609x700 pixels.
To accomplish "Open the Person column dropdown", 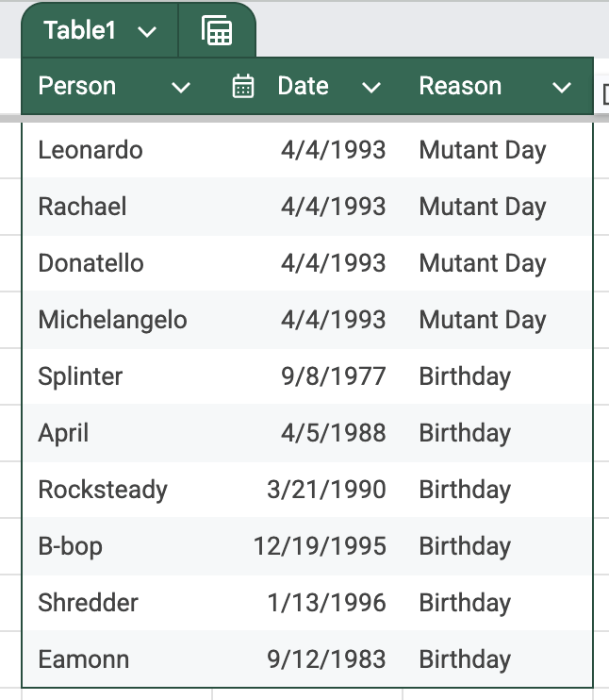I will [x=181, y=88].
